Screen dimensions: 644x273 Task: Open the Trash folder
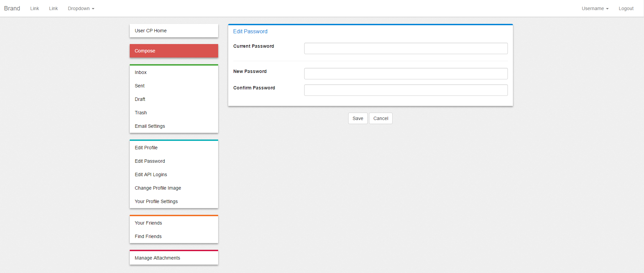click(174, 113)
